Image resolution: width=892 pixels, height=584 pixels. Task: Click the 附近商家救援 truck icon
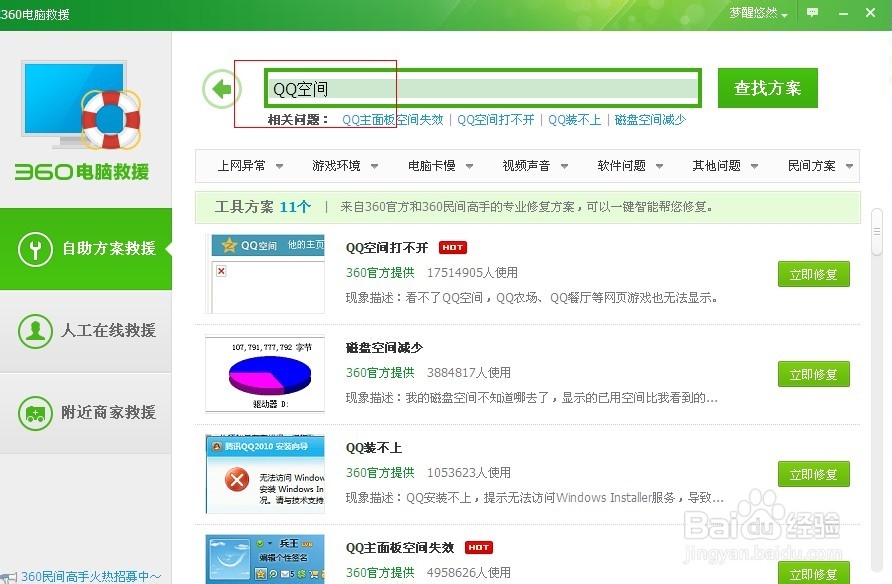point(35,413)
